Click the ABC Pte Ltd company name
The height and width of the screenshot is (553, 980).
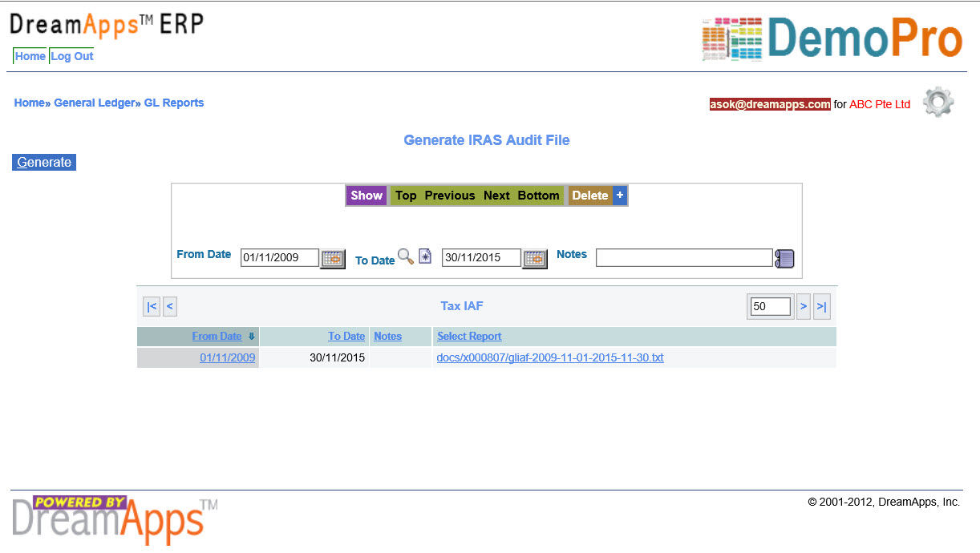tap(880, 104)
